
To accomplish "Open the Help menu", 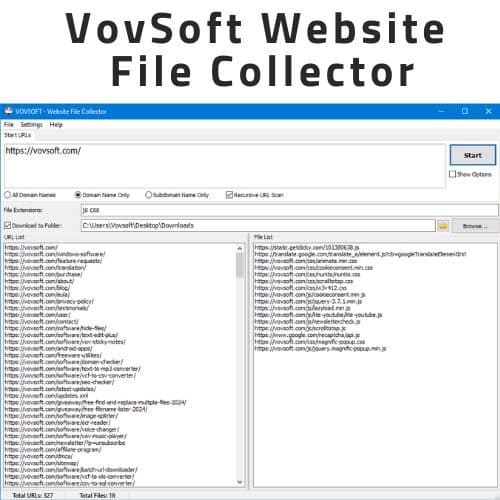I will click(56, 124).
